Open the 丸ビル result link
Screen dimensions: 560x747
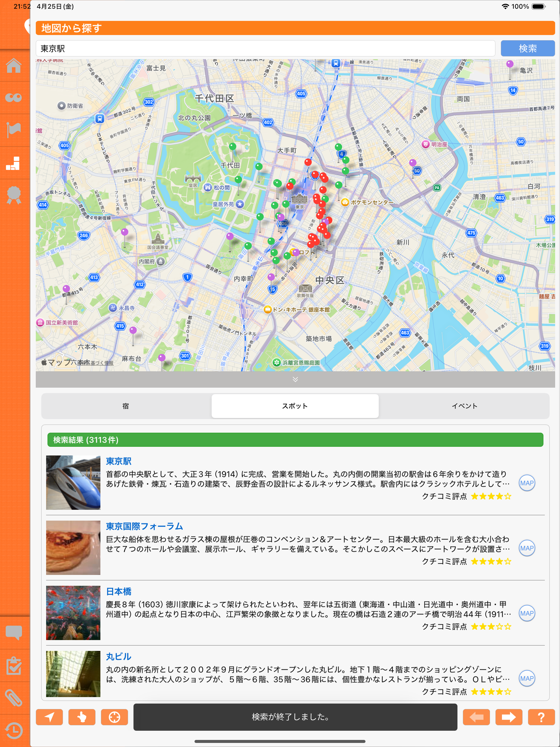coord(119,657)
